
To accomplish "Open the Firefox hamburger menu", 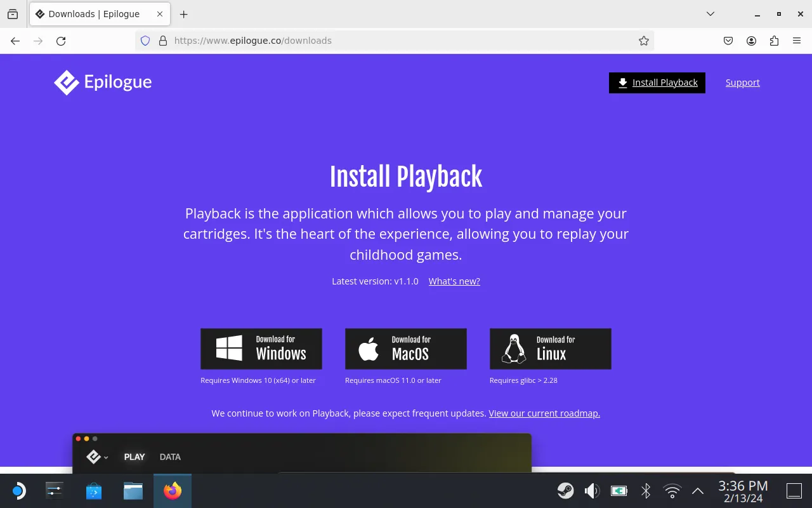I will 797,41.
